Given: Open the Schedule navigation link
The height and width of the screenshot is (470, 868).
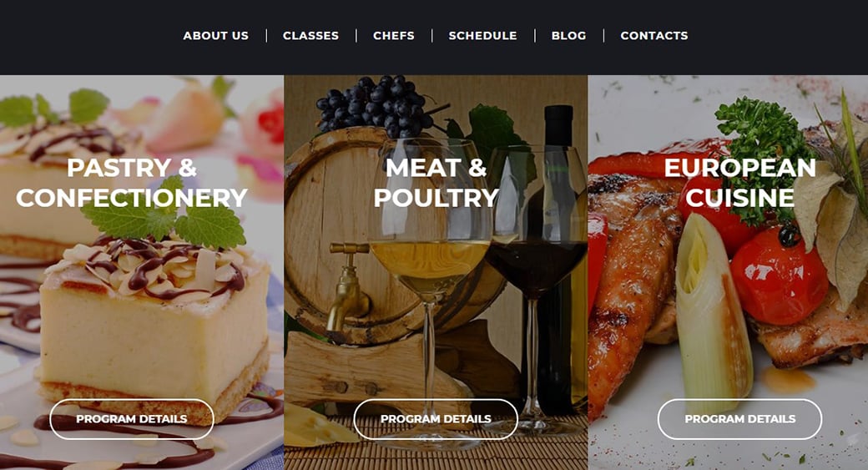Looking at the screenshot, I should click(x=482, y=35).
